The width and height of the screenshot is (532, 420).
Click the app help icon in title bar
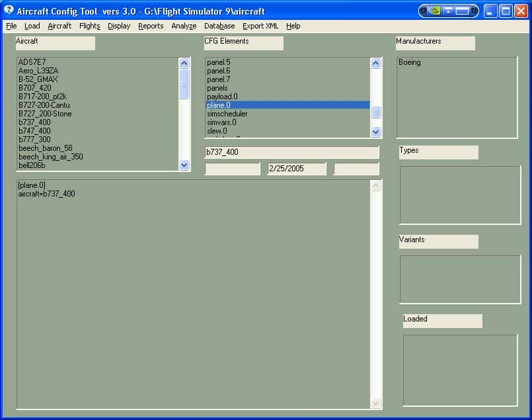9,11
